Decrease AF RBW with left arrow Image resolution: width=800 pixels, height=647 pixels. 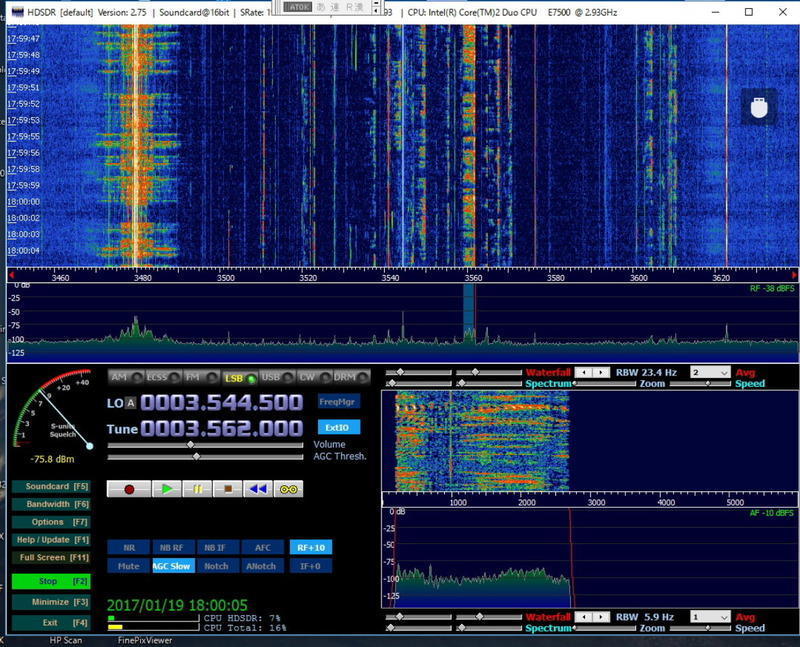(x=584, y=617)
